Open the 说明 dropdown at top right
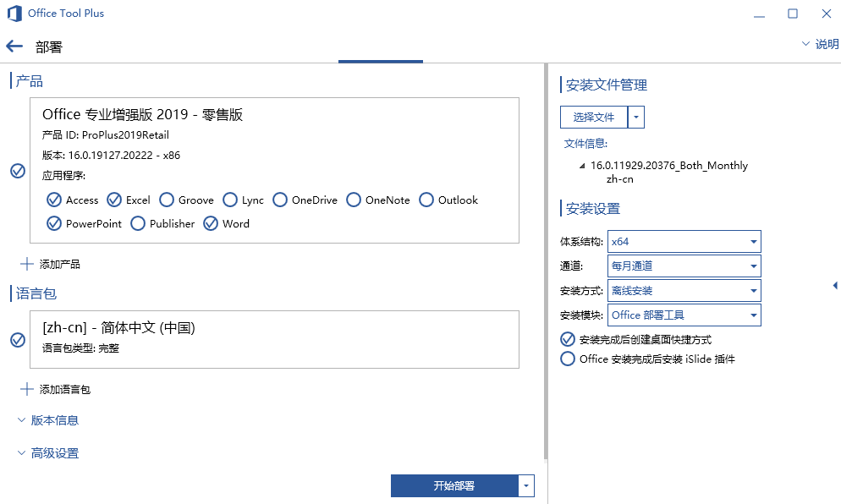 (x=820, y=44)
